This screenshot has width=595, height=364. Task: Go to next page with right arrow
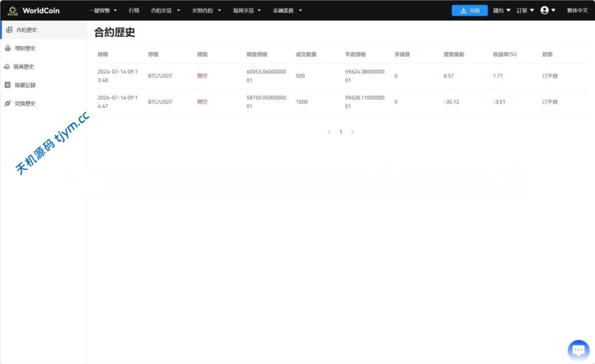352,132
